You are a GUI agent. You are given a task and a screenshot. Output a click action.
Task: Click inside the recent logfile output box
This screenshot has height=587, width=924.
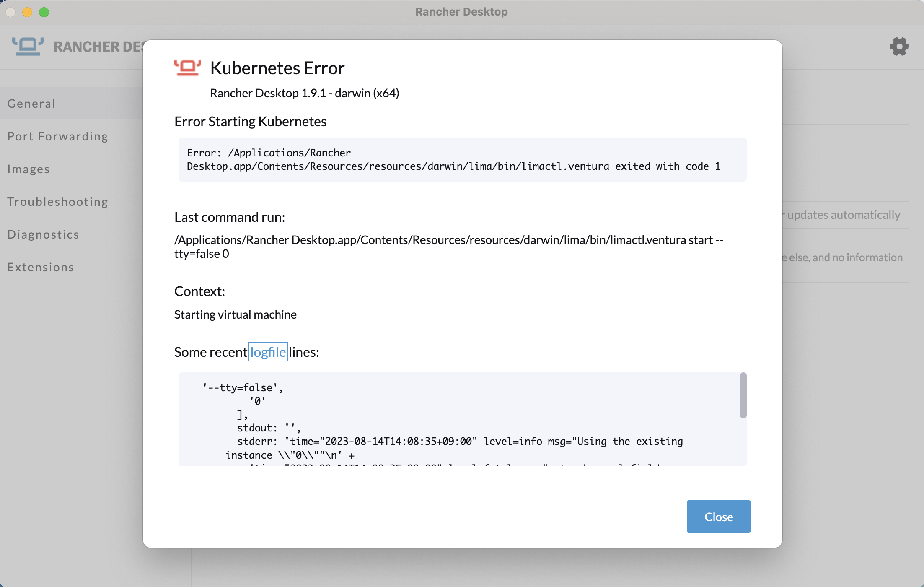457,419
